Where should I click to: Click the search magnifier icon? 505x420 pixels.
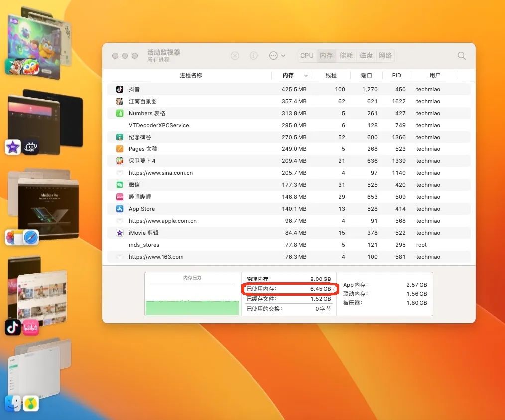click(x=461, y=55)
